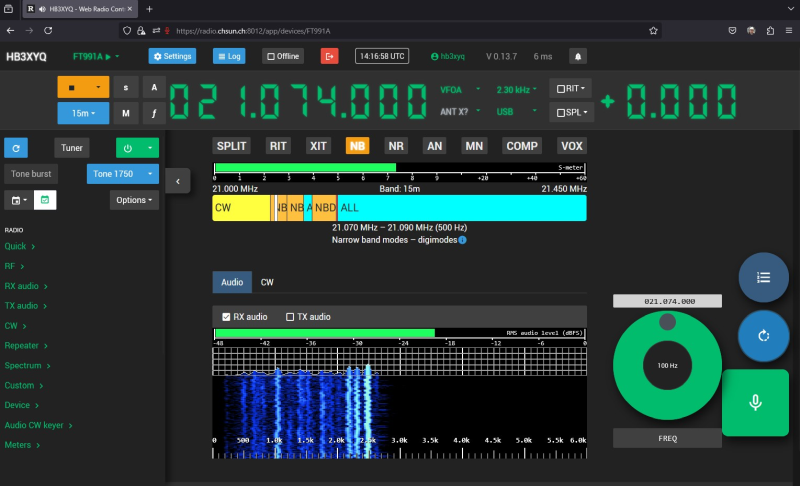Open the numbered list round button
Viewport: 800px width, 486px height.
pyautogui.click(x=763, y=278)
